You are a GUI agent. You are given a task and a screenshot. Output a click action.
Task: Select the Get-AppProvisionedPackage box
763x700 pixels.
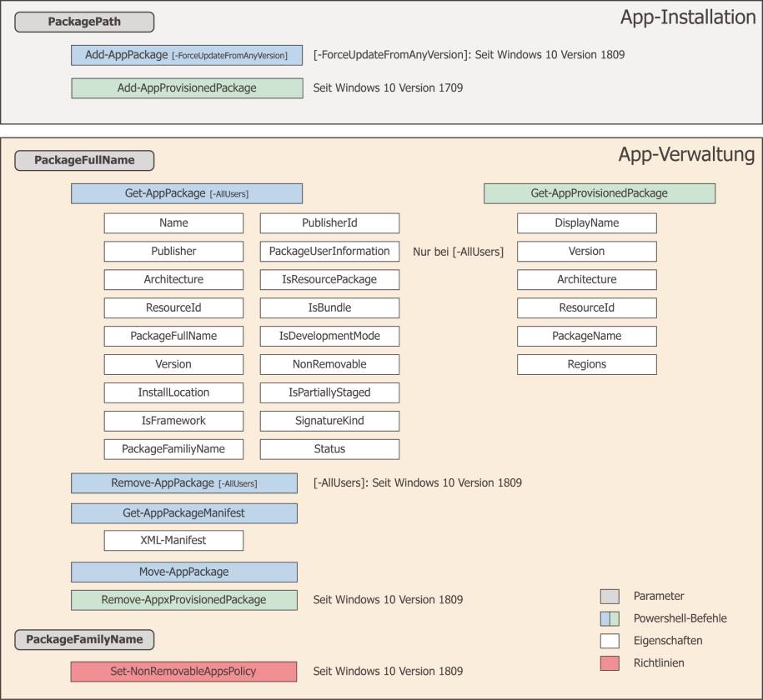point(600,193)
